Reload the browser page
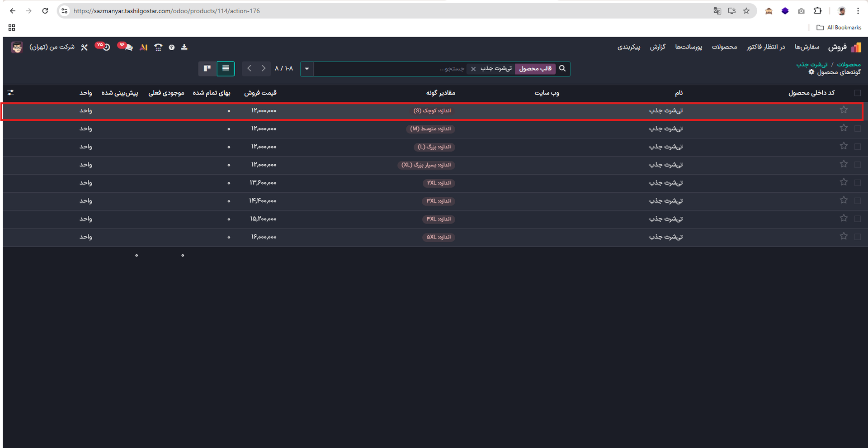The width and height of the screenshot is (868, 448). pyautogui.click(x=45, y=11)
